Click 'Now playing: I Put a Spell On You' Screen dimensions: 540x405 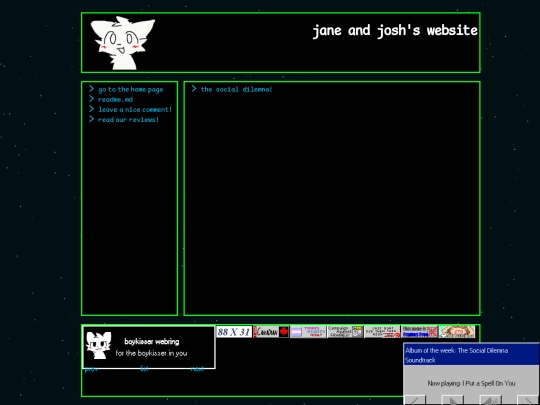pyautogui.click(x=471, y=383)
